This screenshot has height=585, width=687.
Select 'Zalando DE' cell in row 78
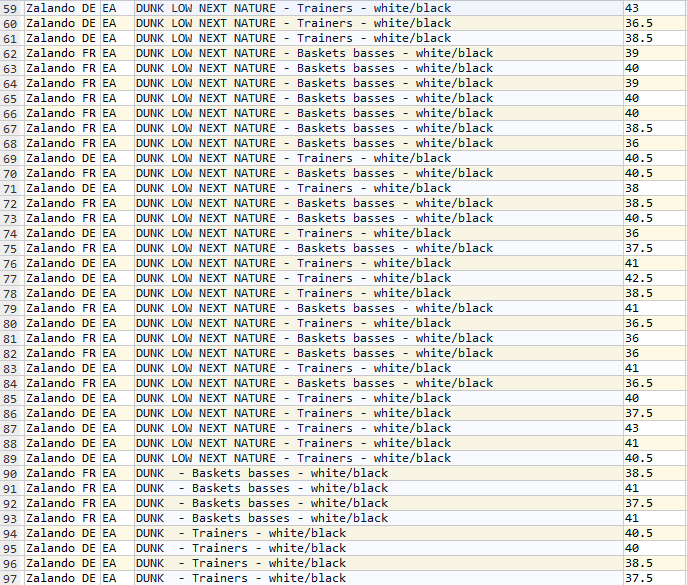63,293
